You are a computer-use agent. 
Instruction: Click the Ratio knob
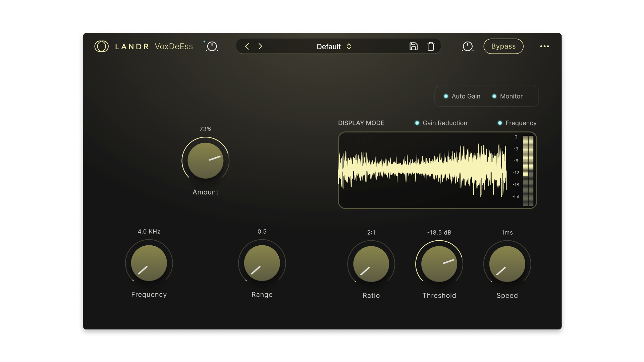[x=371, y=264]
